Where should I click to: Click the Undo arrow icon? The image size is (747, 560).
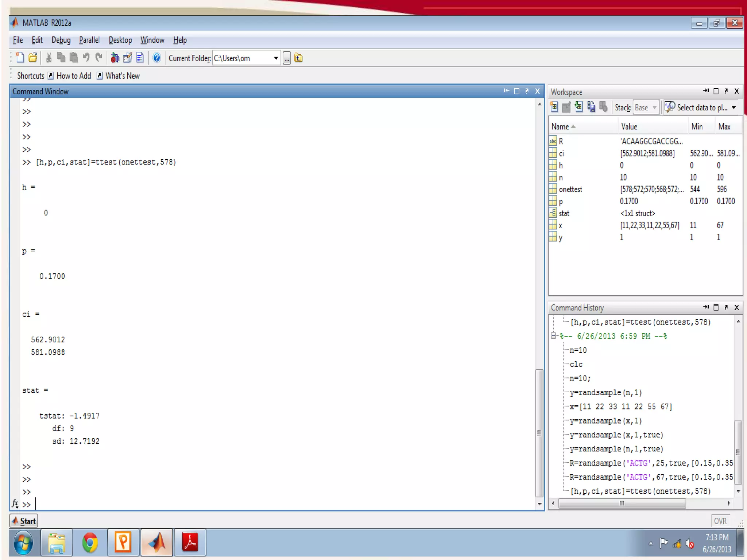tap(86, 58)
